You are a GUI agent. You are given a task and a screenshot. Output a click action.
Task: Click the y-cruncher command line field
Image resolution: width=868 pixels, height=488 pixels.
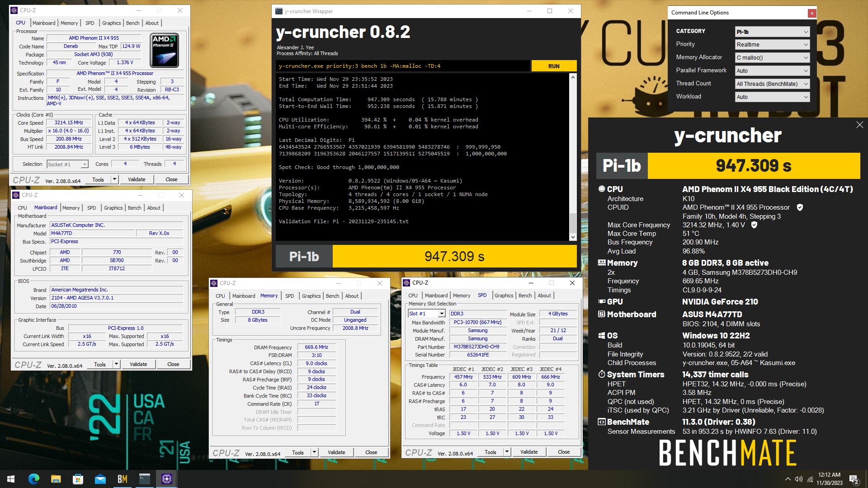(402, 66)
